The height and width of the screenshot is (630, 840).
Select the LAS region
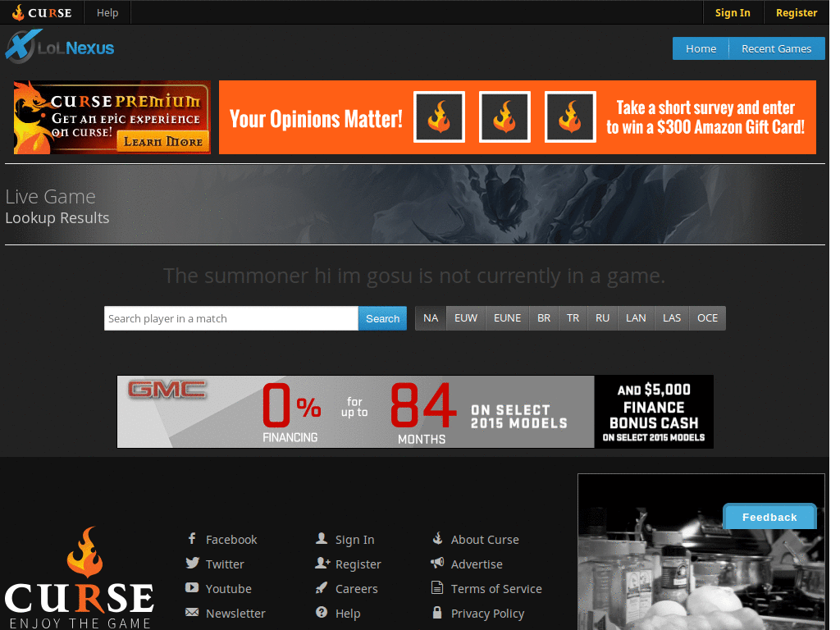click(x=672, y=318)
